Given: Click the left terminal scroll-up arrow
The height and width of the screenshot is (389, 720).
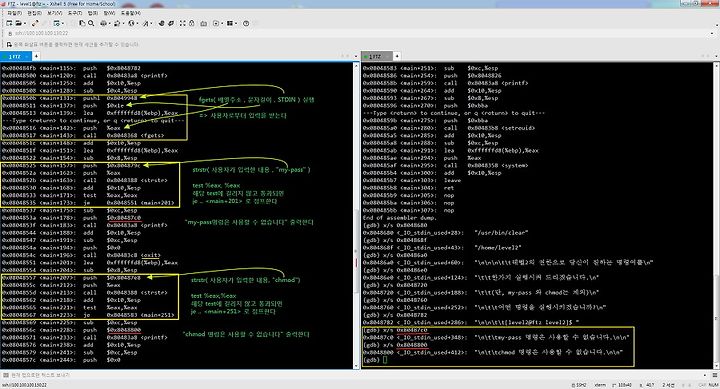Looking at the screenshot, I should [356, 65].
